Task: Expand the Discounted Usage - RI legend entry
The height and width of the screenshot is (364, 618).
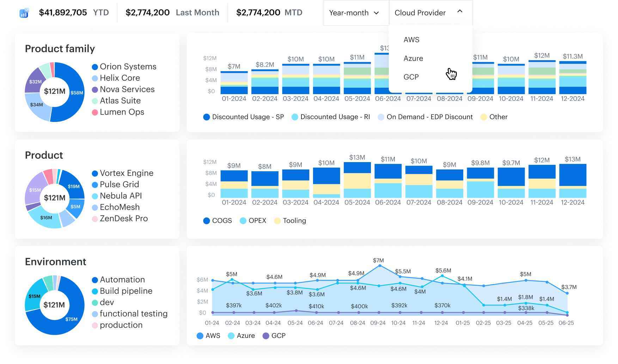Action: (x=294, y=117)
